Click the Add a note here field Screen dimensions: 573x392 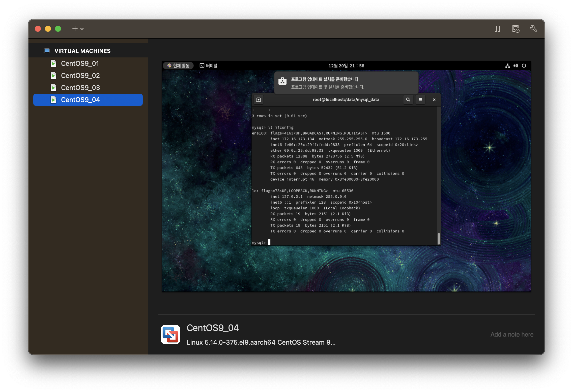pyautogui.click(x=512, y=335)
